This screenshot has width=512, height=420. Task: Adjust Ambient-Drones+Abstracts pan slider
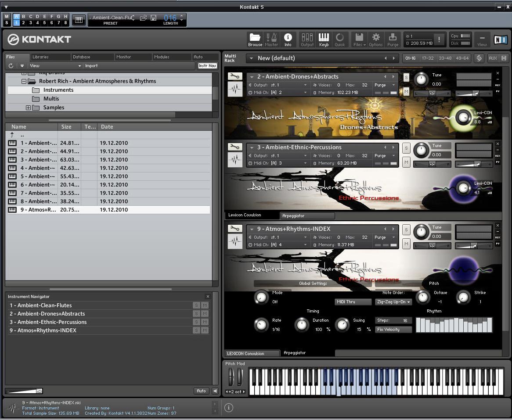pyautogui.click(x=432, y=93)
